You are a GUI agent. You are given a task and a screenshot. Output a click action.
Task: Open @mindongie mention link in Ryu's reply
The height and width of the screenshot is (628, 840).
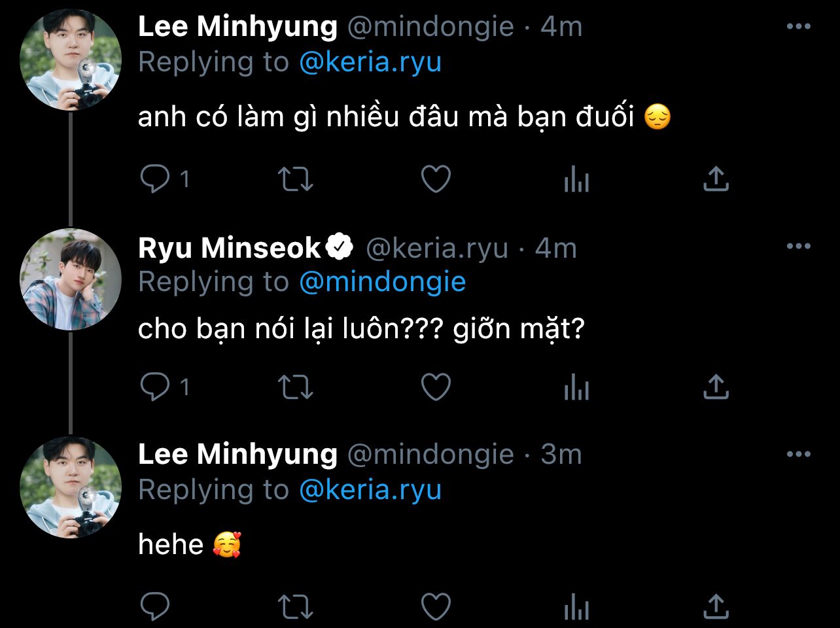[x=382, y=282]
